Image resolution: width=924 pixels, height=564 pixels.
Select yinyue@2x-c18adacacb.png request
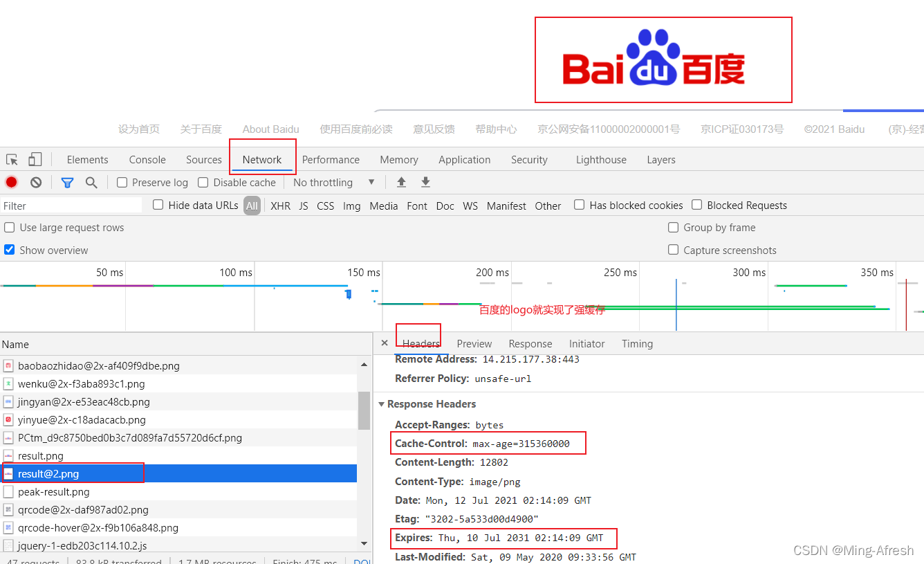tap(178, 419)
